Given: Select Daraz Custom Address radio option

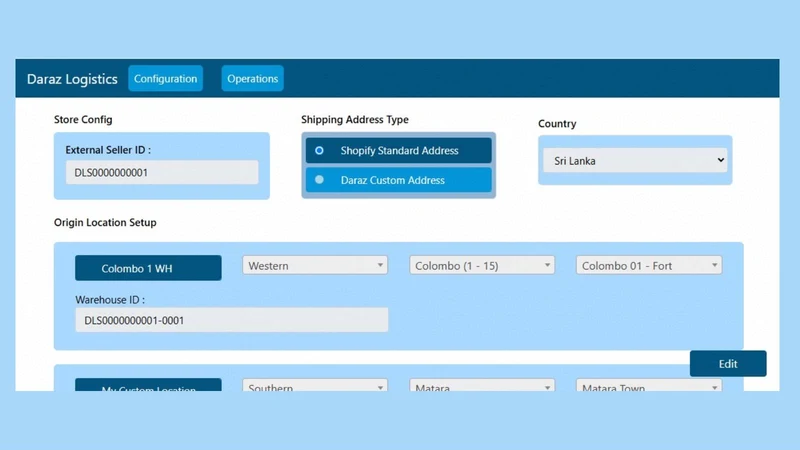Looking at the screenshot, I should tap(398, 180).
